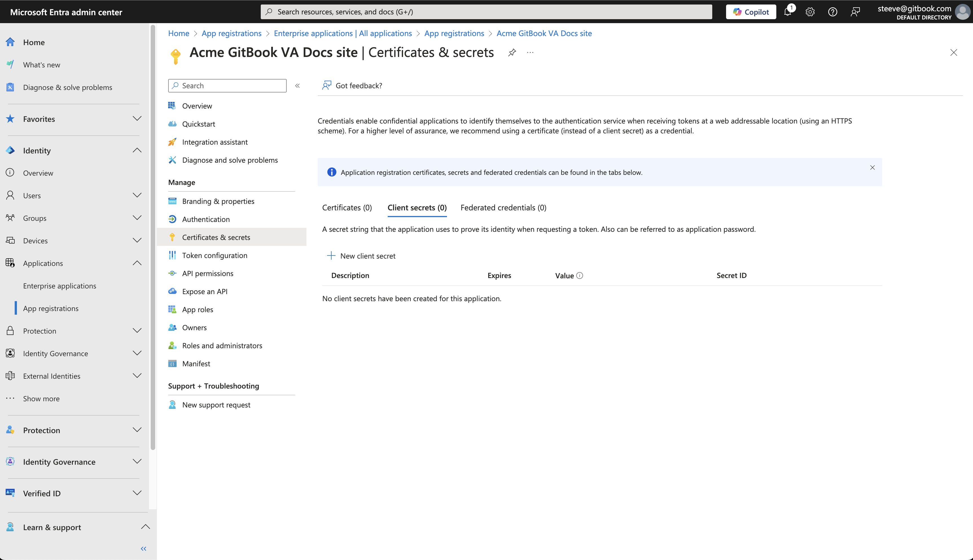
Task: Switch to the Certificates tab
Action: pos(347,207)
